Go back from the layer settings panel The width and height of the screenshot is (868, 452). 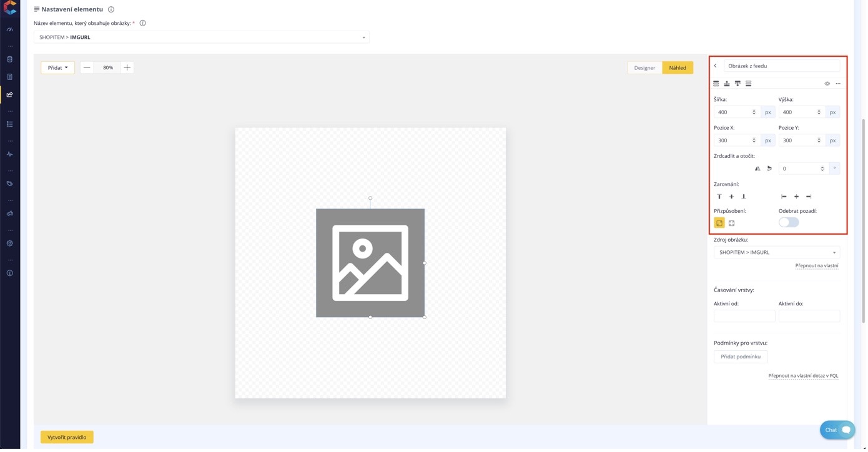(x=717, y=66)
